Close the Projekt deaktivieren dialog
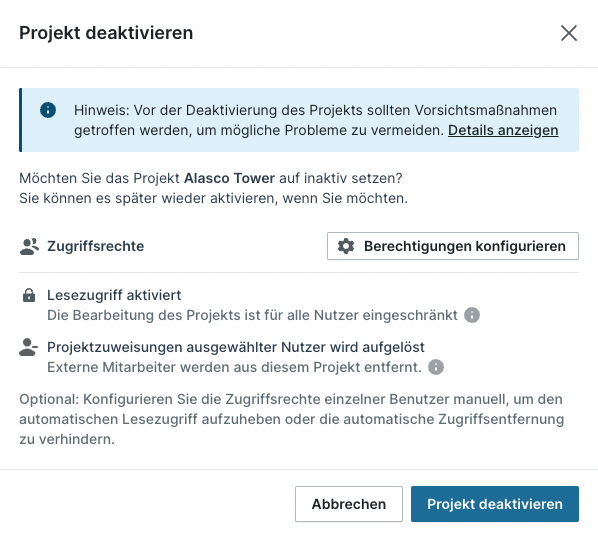This screenshot has width=598, height=537. click(x=569, y=33)
